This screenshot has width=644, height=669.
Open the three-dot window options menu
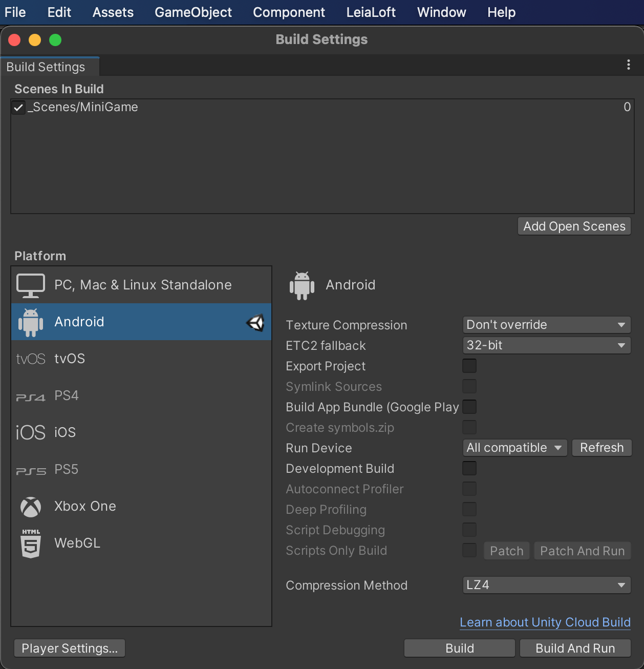[629, 65]
